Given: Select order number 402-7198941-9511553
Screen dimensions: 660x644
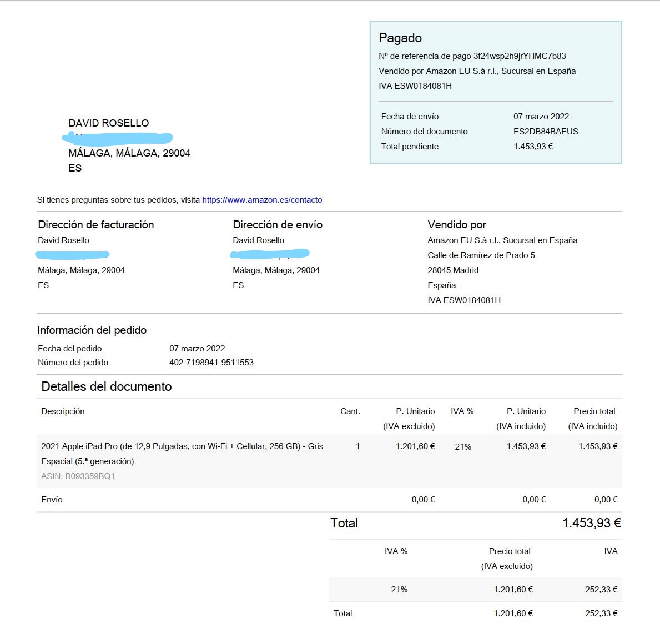Looking at the screenshot, I should tap(211, 363).
